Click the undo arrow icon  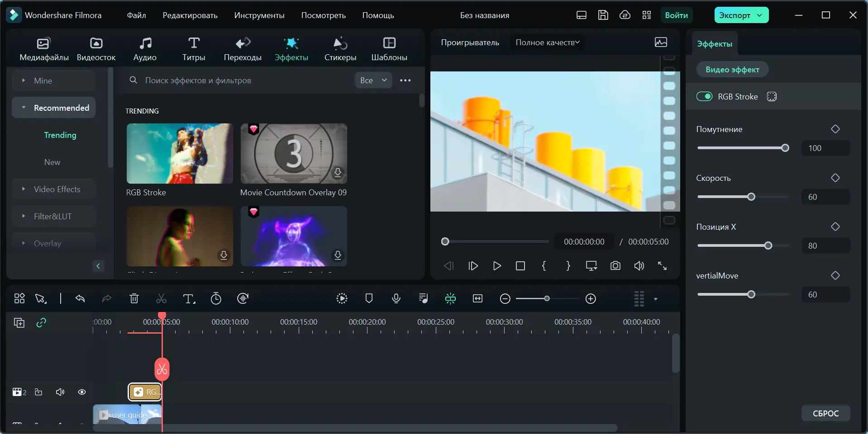pyautogui.click(x=80, y=298)
